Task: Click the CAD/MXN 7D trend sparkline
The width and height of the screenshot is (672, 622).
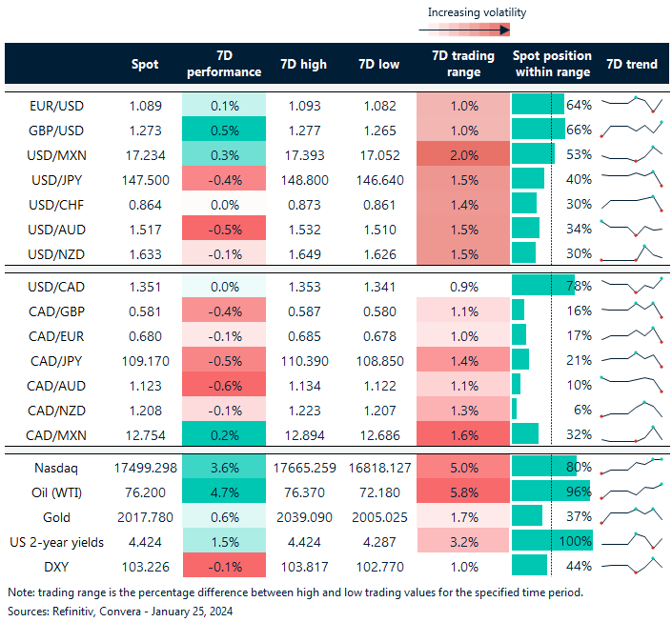Action: [631, 433]
